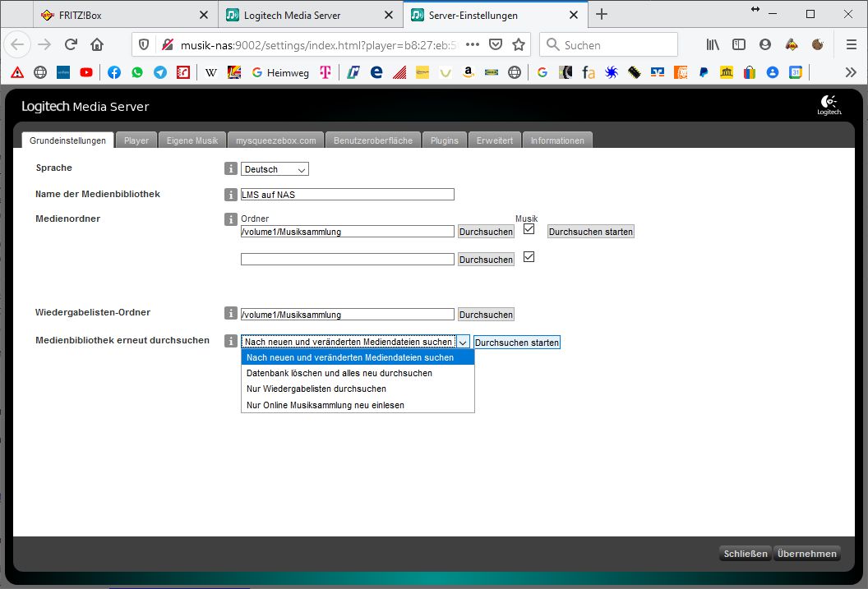The width and height of the screenshot is (868, 589).
Task: Choose 'Datenbank löschen und alles neu durchsuchen'
Action: coord(358,373)
